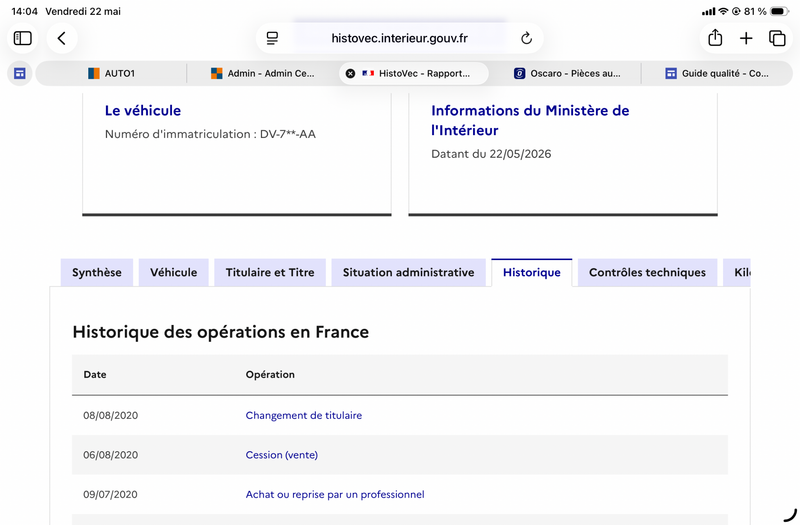Viewport: 800px width, 525px height.
Task: Switch to the AUTO1 browser tab
Action: (111, 73)
